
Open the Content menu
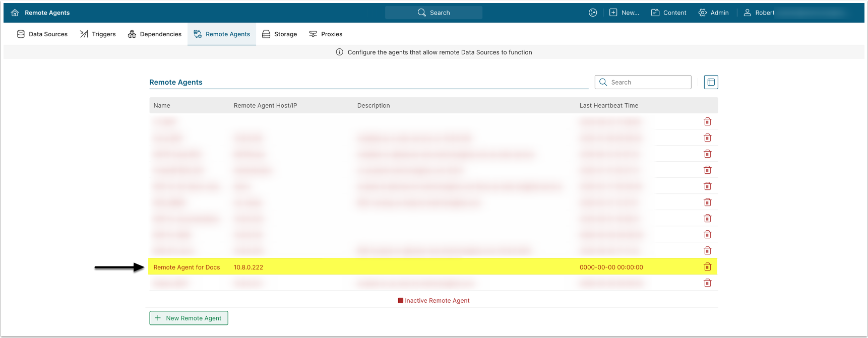point(669,13)
